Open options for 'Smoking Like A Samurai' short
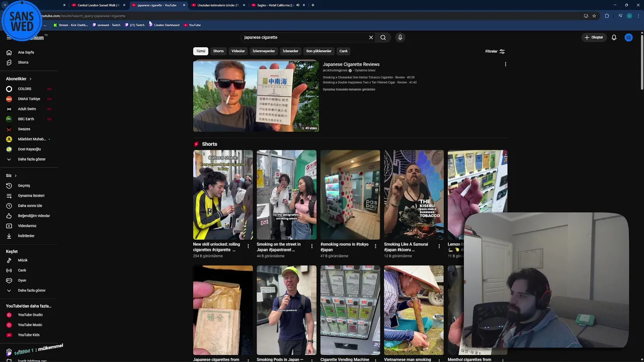Image resolution: width=644 pixels, height=362 pixels. (439, 246)
